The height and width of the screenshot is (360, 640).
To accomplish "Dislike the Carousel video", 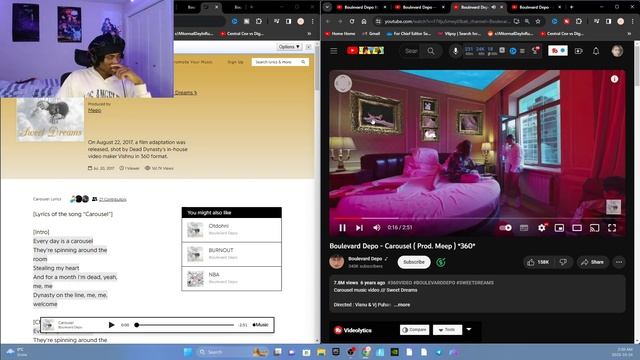I will tap(563, 262).
